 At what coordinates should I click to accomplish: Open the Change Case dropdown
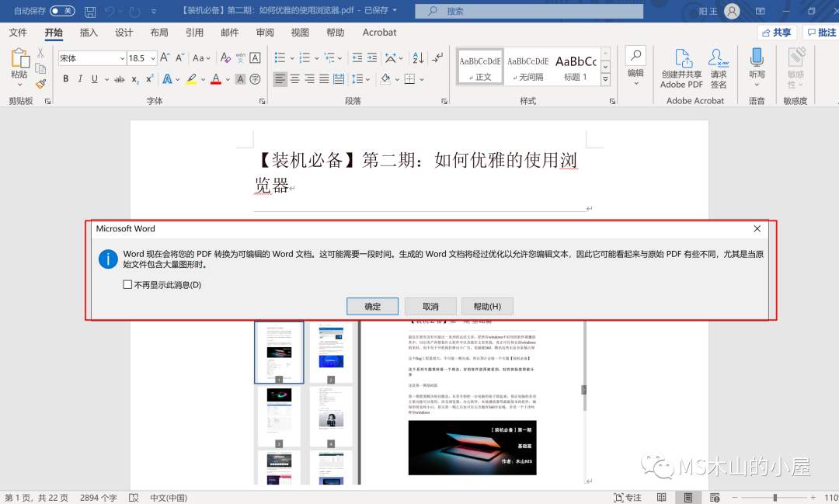(201, 57)
